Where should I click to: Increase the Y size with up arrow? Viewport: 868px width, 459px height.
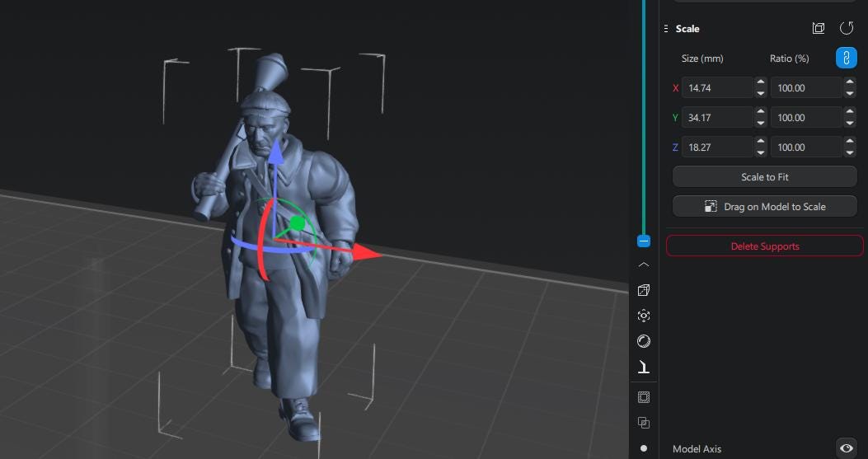pyautogui.click(x=761, y=112)
